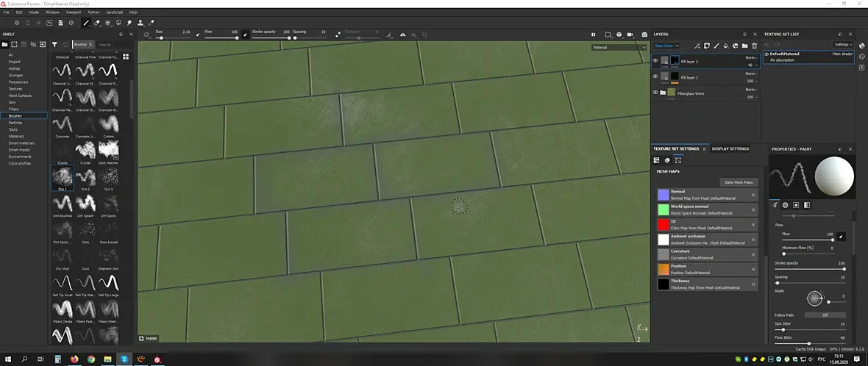Toggle visibility of Fiberglass Worn folder
Screen dimensions: 868x366
(655, 93)
